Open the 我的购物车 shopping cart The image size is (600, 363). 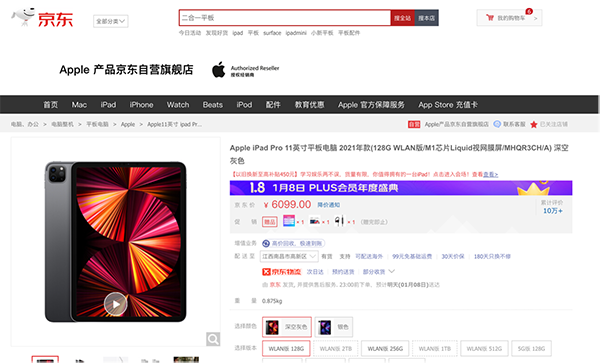click(x=509, y=18)
